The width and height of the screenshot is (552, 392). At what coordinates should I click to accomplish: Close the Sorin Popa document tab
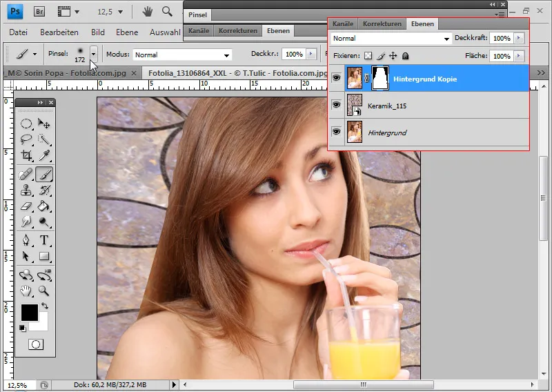[134, 73]
